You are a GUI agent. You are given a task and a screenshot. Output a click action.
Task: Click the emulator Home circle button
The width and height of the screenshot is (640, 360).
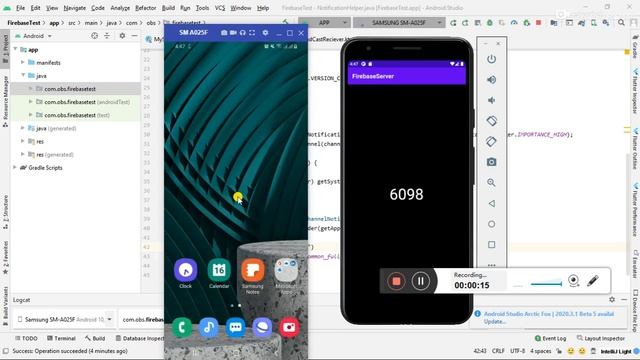click(x=491, y=224)
